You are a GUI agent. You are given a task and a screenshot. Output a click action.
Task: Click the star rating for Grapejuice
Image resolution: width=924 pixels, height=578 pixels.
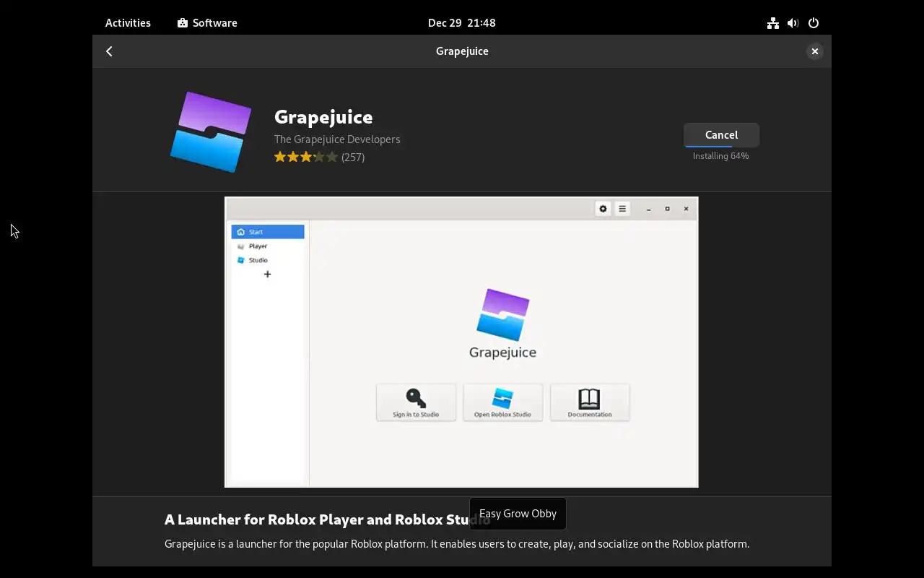point(306,157)
